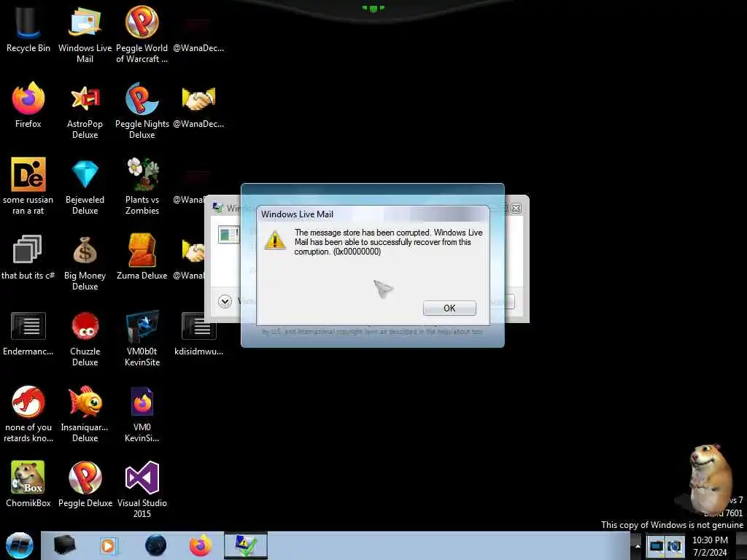
Task: Open the media player taskbar icon
Action: pos(109,545)
